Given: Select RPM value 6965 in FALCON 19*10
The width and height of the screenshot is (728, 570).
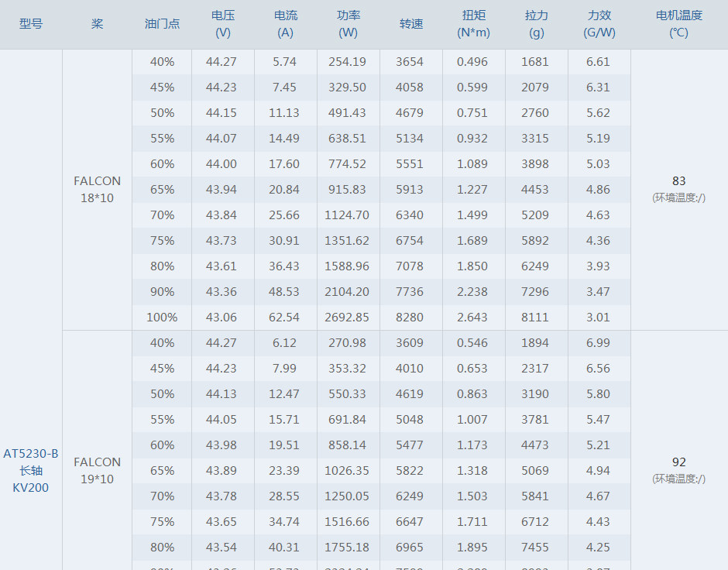Looking at the screenshot, I should [x=410, y=548].
